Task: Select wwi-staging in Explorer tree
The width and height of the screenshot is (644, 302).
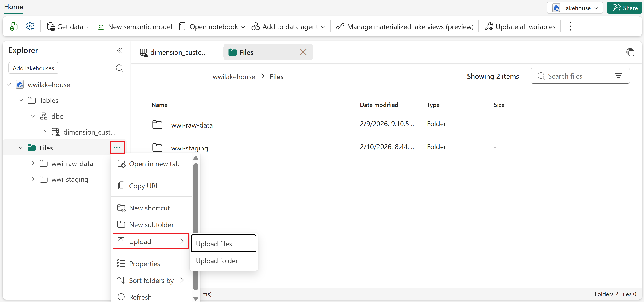Action: pyautogui.click(x=70, y=179)
